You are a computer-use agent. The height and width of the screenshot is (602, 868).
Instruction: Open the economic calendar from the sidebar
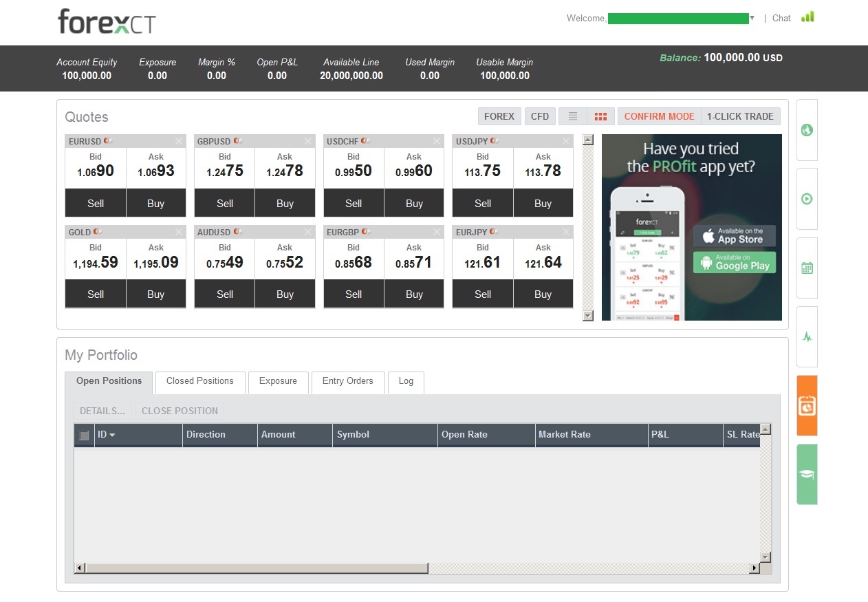click(x=807, y=267)
